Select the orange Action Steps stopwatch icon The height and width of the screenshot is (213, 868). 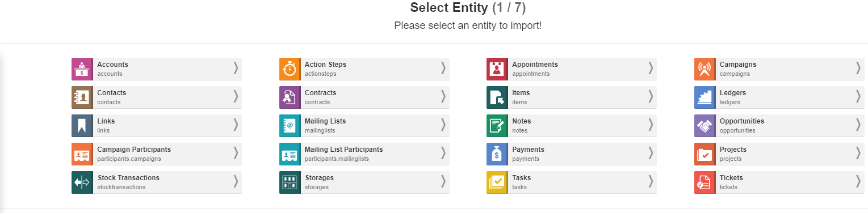pyautogui.click(x=290, y=69)
